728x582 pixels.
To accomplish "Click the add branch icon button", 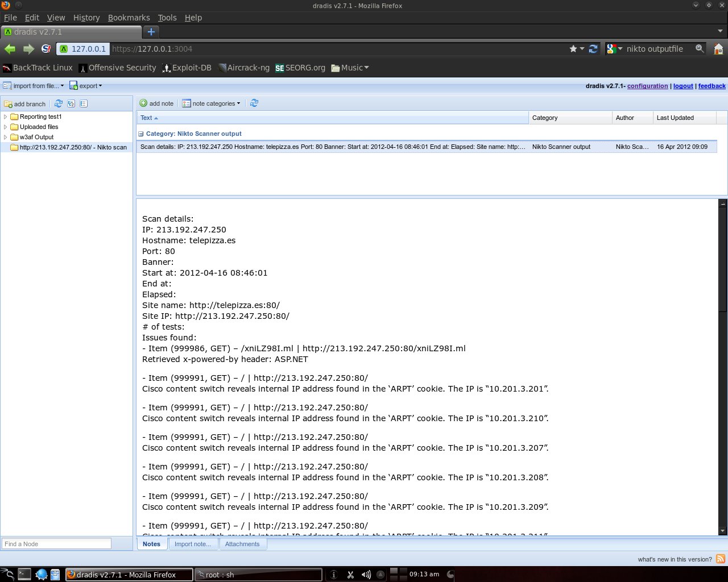I will (24, 104).
